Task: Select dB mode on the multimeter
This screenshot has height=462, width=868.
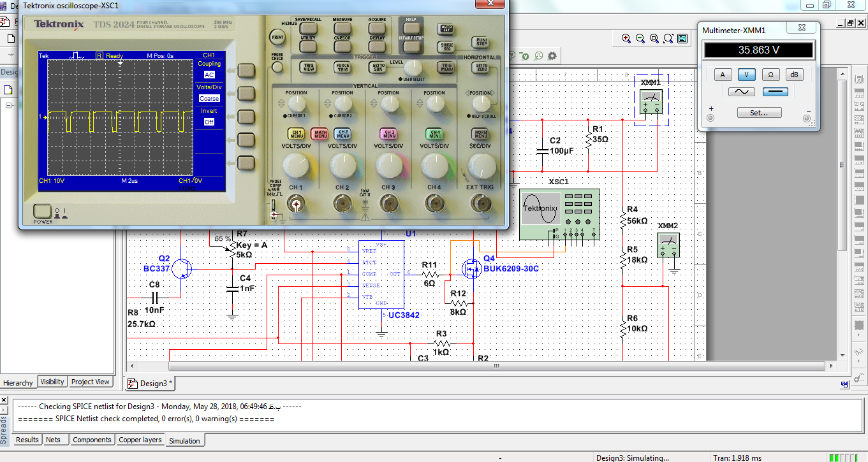Action: [794, 75]
